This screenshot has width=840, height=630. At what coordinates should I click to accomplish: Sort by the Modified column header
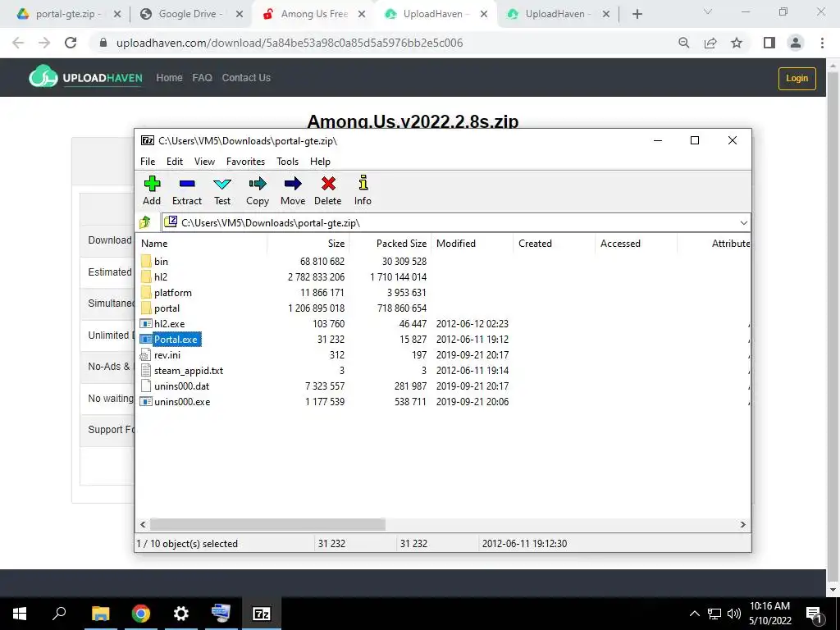click(x=472, y=243)
